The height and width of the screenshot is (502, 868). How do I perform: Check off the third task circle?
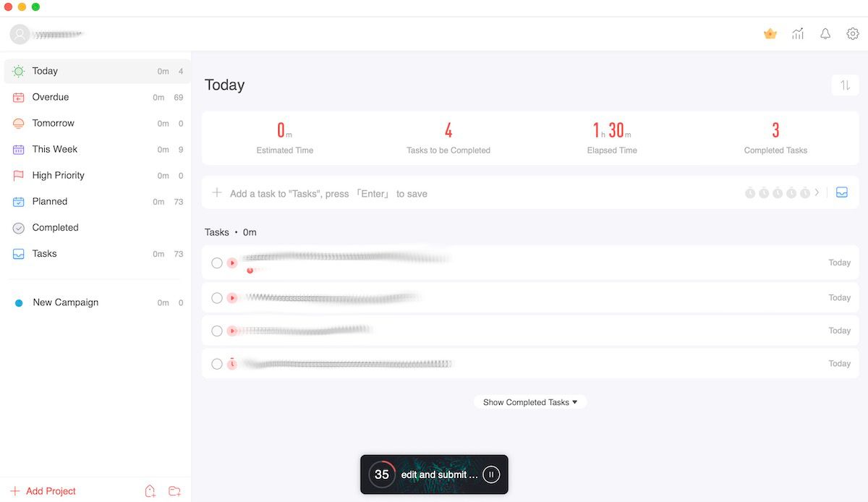pos(217,331)
